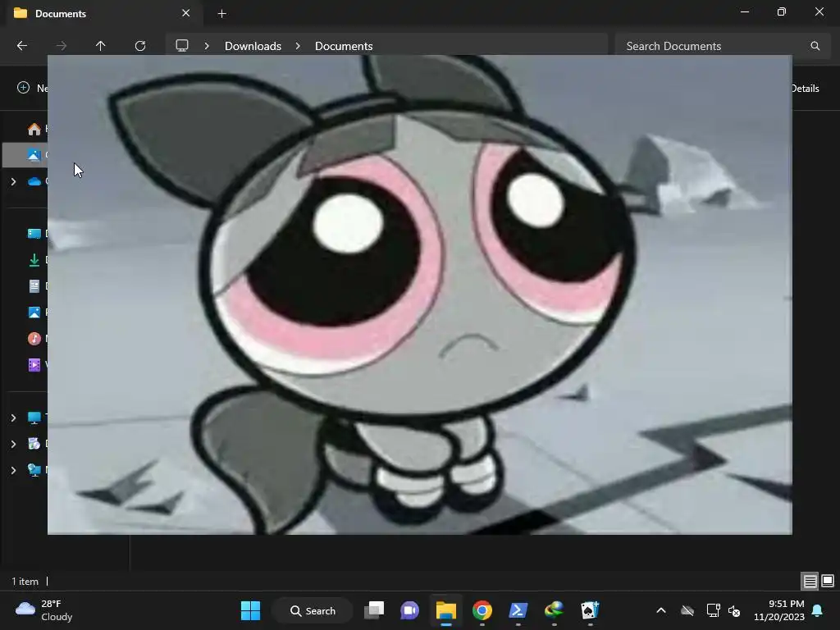Add a new File Explorer tab
Screen dimensions: 840x630
pyautogui.click(x=221, y=13)
